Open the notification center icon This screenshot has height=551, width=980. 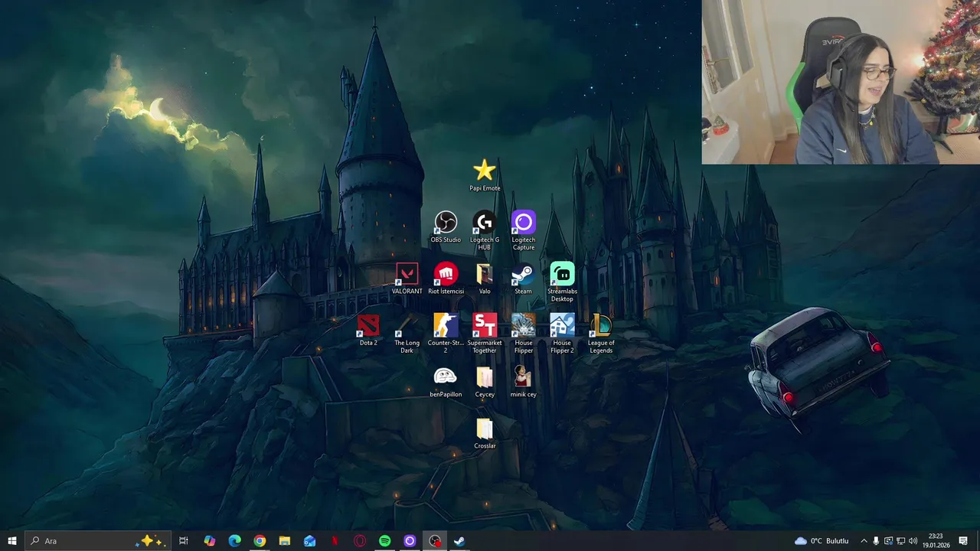963,541
